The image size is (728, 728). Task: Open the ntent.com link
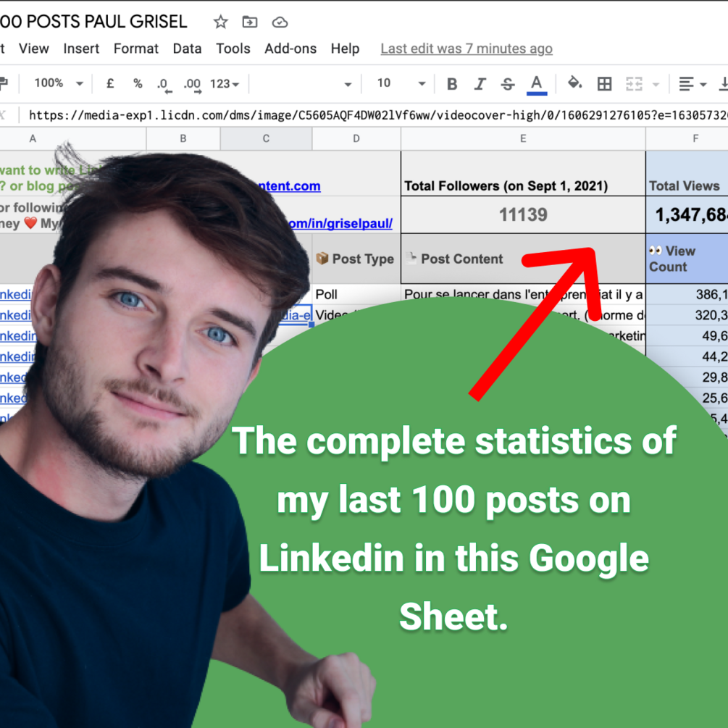(x=289, y=185)
